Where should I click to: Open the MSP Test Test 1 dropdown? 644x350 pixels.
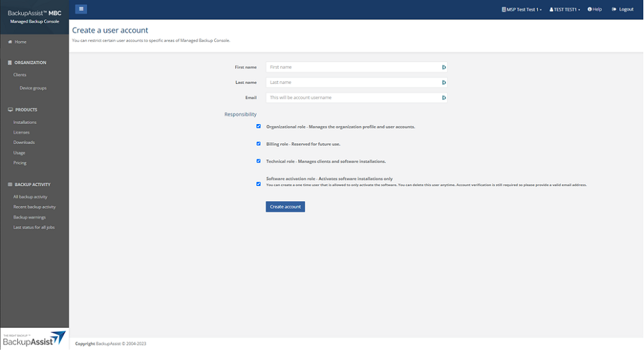click(521, 9)
